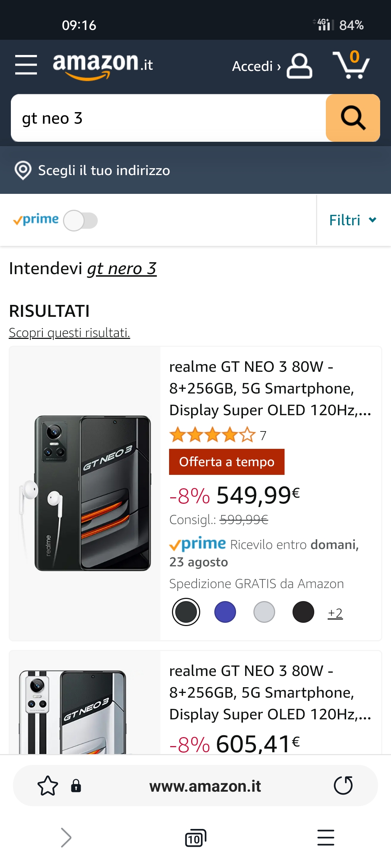
Task: Show the +2 additional color options
Action: [335, 613]
